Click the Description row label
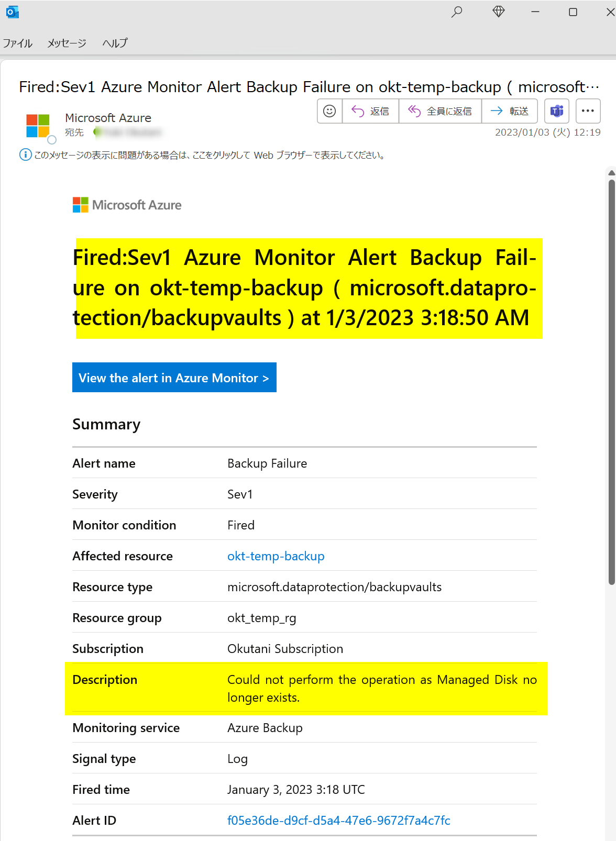 click(x=105, y=680)
